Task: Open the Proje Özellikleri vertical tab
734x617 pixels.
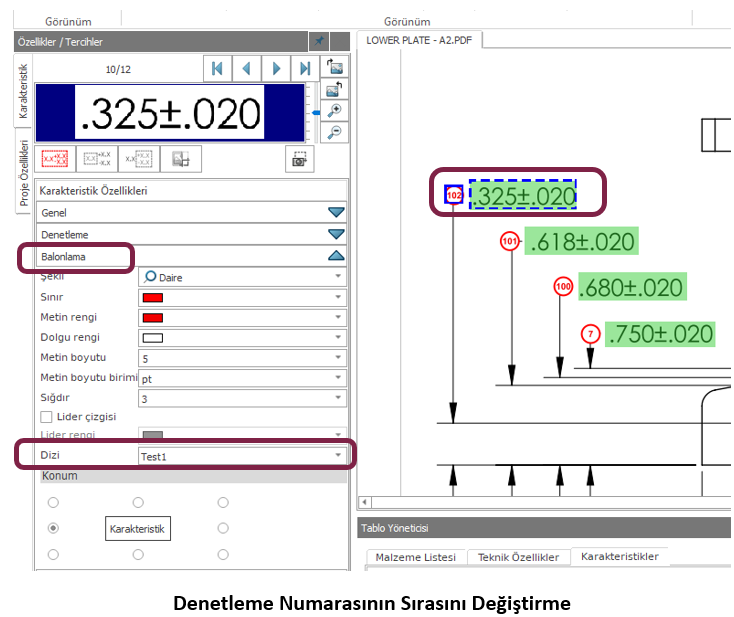Action: [24, 174]
